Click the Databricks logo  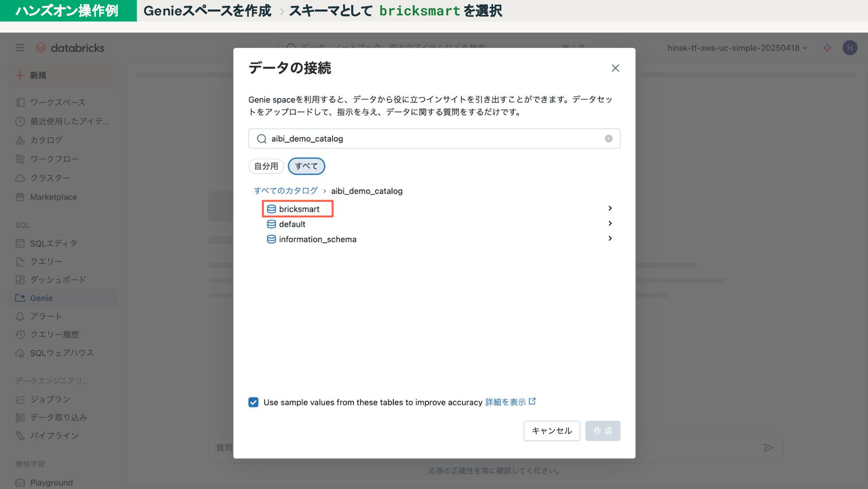(70, 48)
